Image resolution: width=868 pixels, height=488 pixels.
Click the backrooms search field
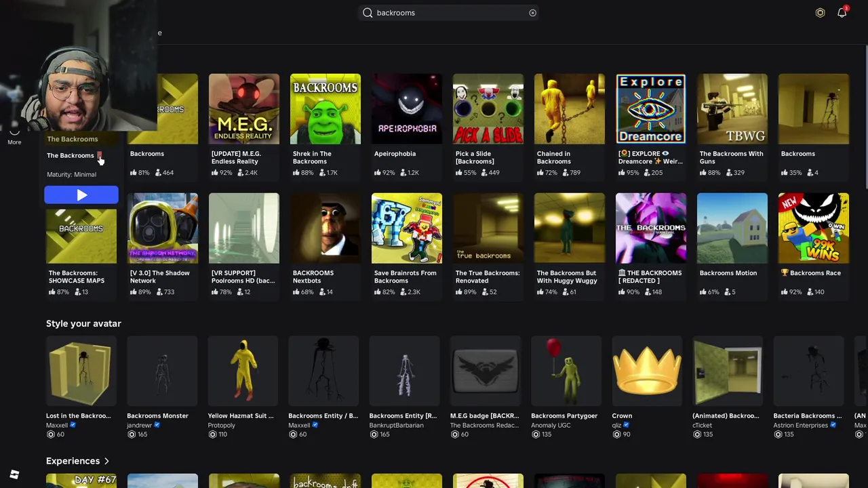click(x=449, y=13)
